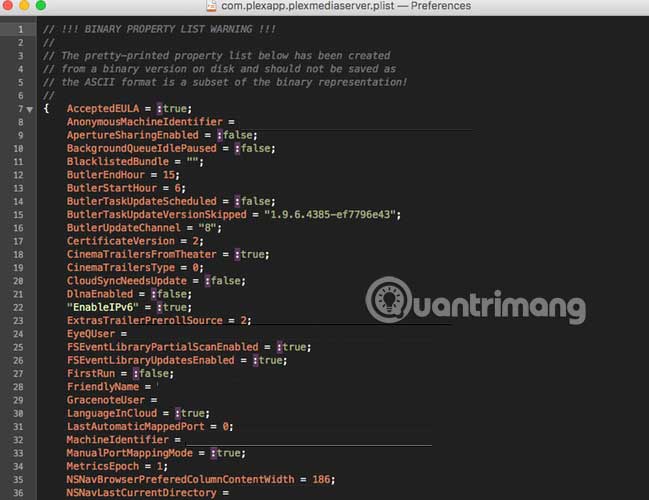Viewport: 649px width, 500px height.
Task: Click the DlnaEnabled key
Action: coord(100,294)
